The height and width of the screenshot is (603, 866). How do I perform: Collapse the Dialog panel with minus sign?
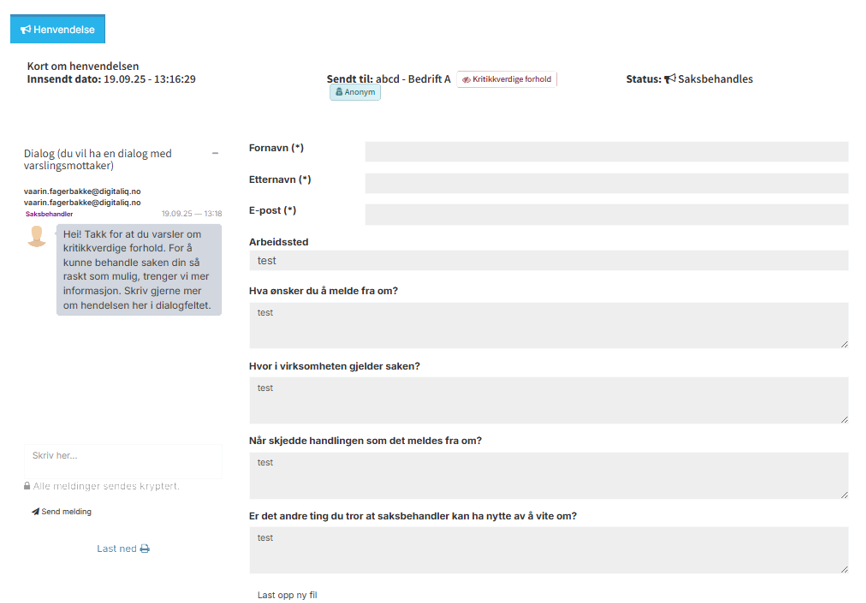point(215,153)
